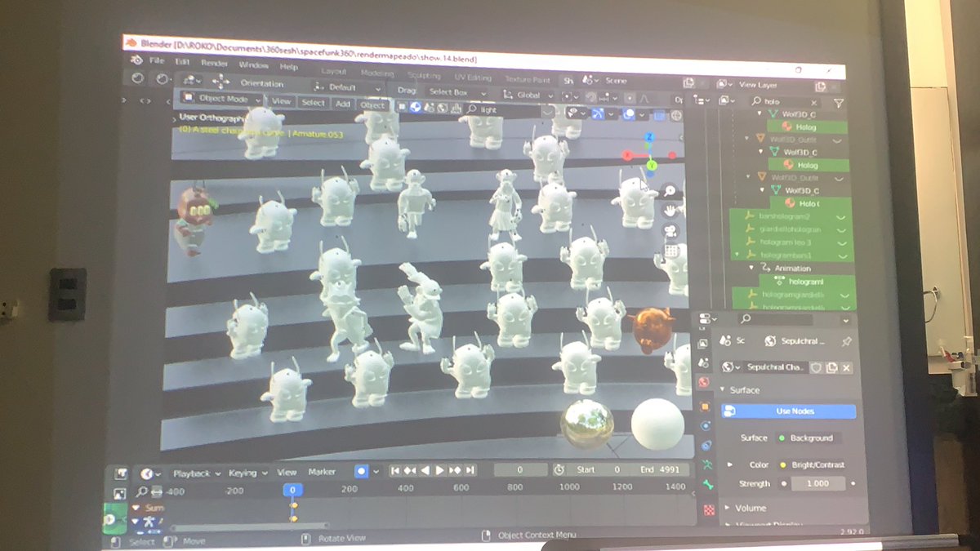
Task: Play animation in reverse
Action: coord(425,470)
